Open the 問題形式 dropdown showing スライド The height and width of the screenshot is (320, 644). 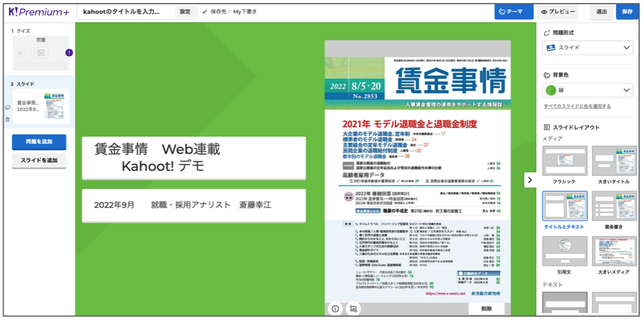point(588,47)
